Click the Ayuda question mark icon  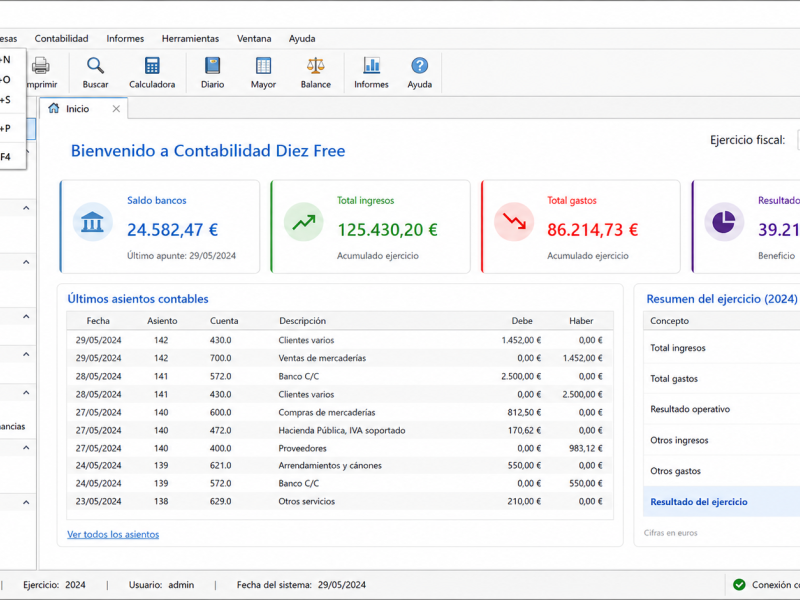[419, 66]
